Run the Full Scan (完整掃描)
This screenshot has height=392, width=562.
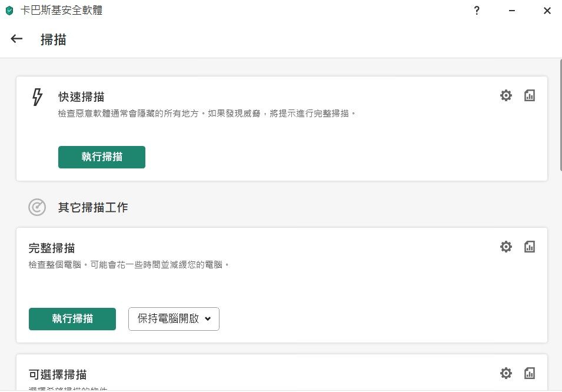(x=72, y=319)
